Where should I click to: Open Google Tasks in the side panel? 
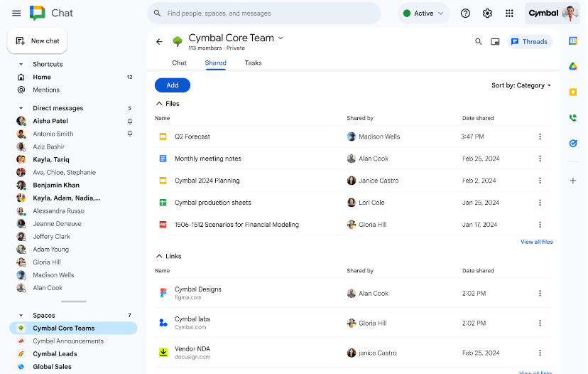click(x=573, y=144)
